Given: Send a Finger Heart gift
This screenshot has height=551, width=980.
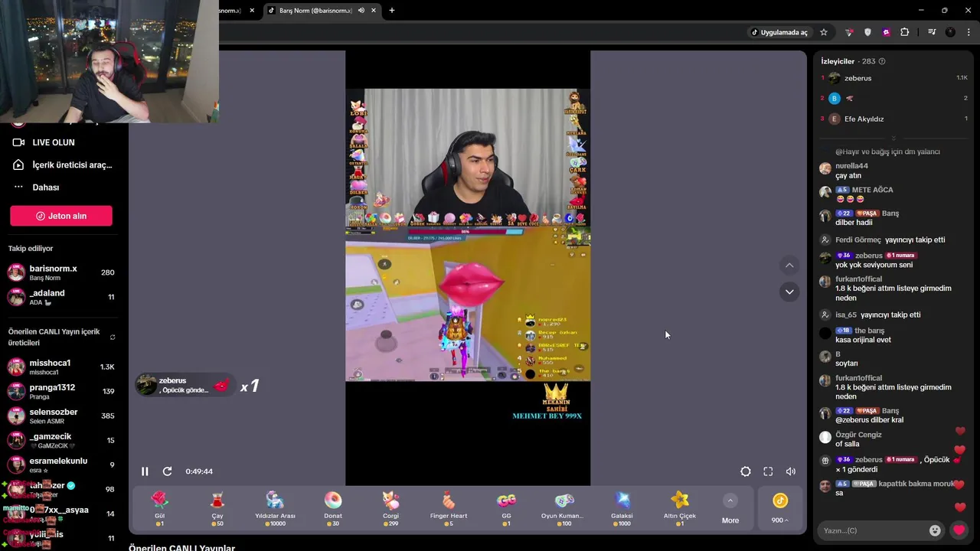Looking at the screenshot, I should point(449,509).
